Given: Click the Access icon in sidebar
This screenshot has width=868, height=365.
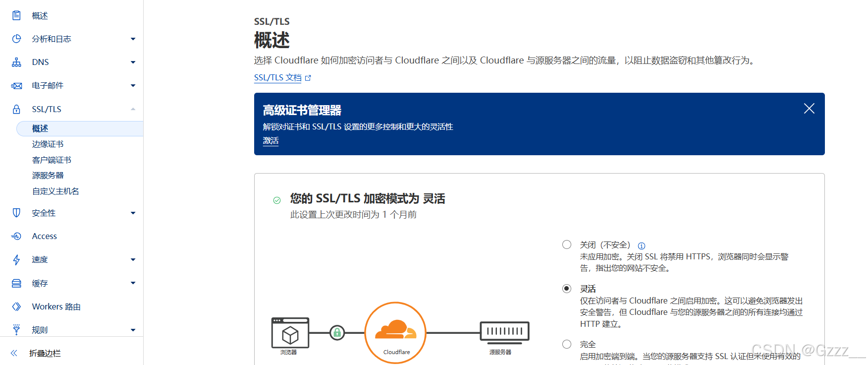Looking at the screenshot, I should 16,236.
